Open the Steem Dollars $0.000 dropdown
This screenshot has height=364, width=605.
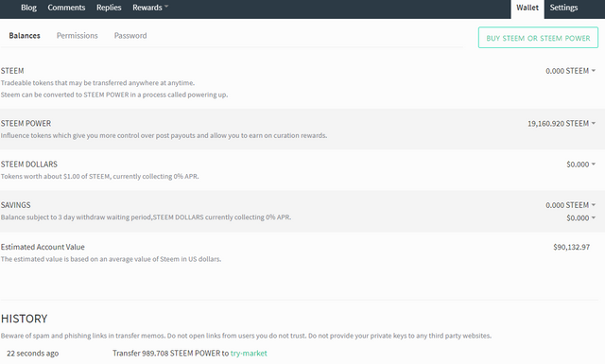(581, 165)
